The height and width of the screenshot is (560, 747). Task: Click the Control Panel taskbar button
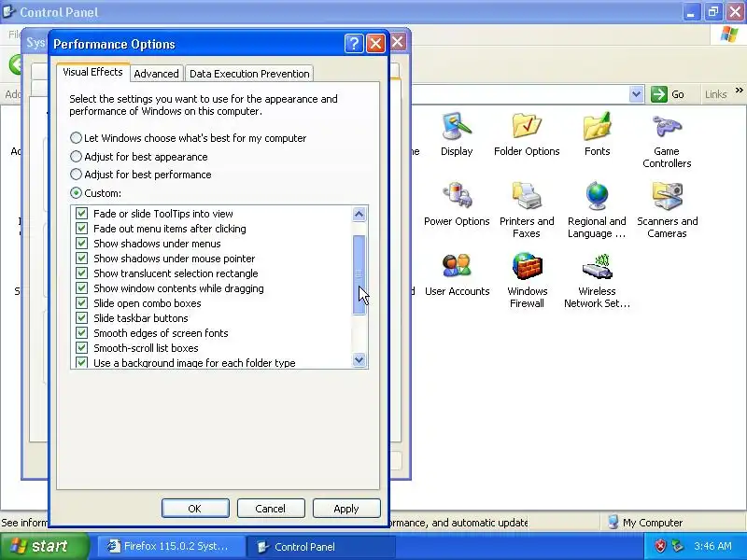click(x=321, y=546)
